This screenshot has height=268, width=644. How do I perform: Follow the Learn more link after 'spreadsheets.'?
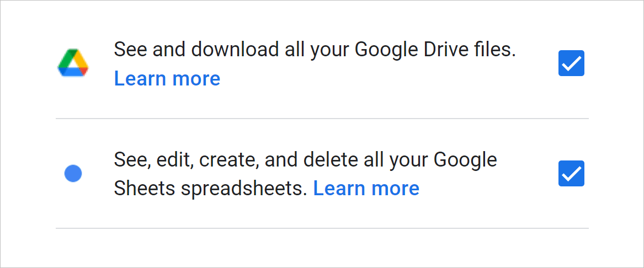tap(366, 189)
